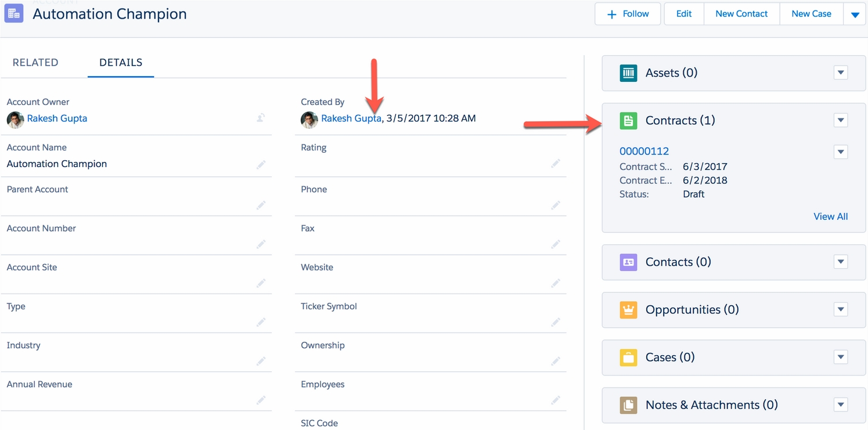Open Notes & Attachments (0) list title
868x430 pixels.
(x=711, y=405)
